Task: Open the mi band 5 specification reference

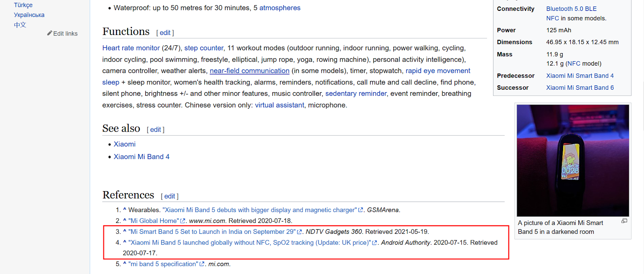Action: click(x=163, y=264)
